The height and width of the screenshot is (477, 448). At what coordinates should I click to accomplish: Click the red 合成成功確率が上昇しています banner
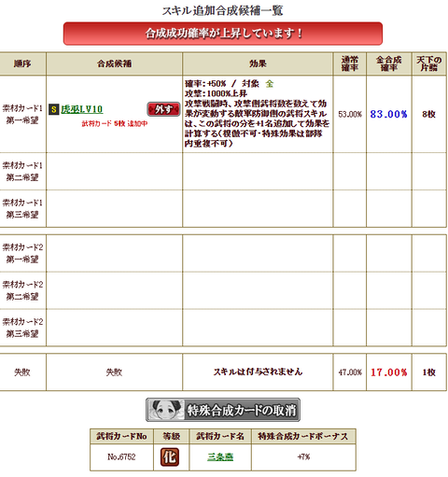tap(223, 34)
